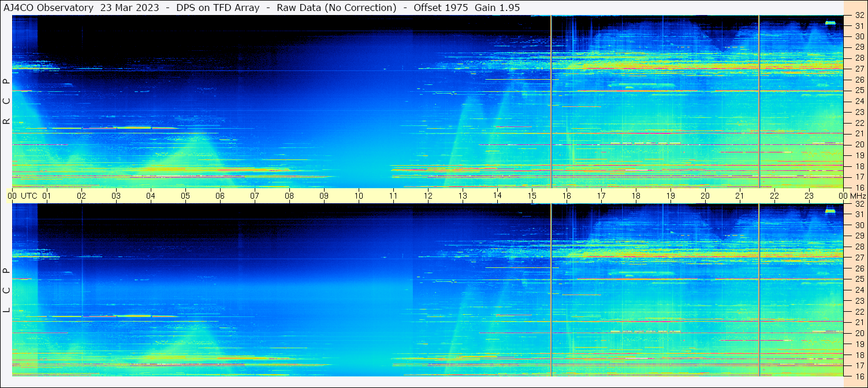Screen dimensions: 868x388
Task: Select Raw Data (No Correction) header text
Action: tap(337, 8)
